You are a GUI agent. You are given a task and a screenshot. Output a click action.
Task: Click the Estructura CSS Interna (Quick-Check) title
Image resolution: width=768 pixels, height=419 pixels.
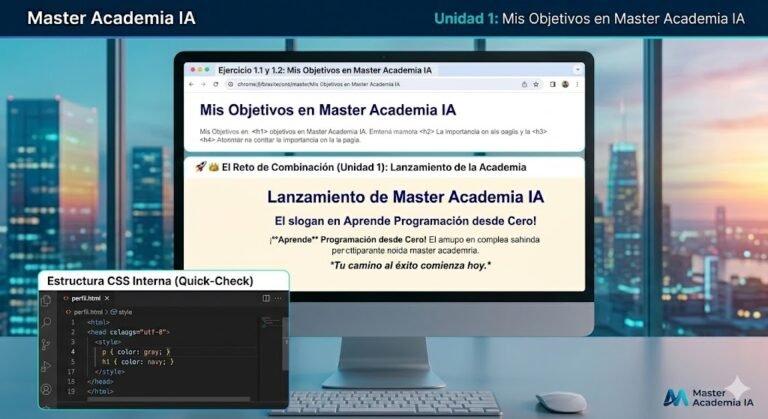[x=150, y=281]
